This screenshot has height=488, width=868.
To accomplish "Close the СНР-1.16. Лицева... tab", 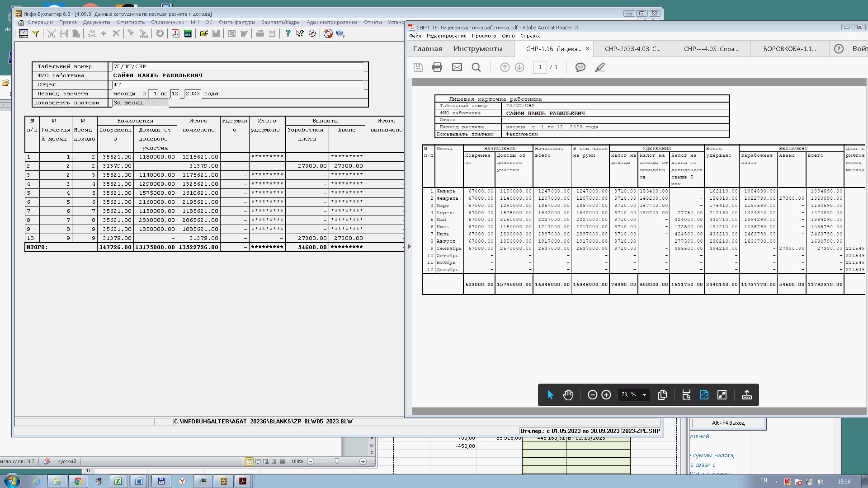I will point(587,49).
